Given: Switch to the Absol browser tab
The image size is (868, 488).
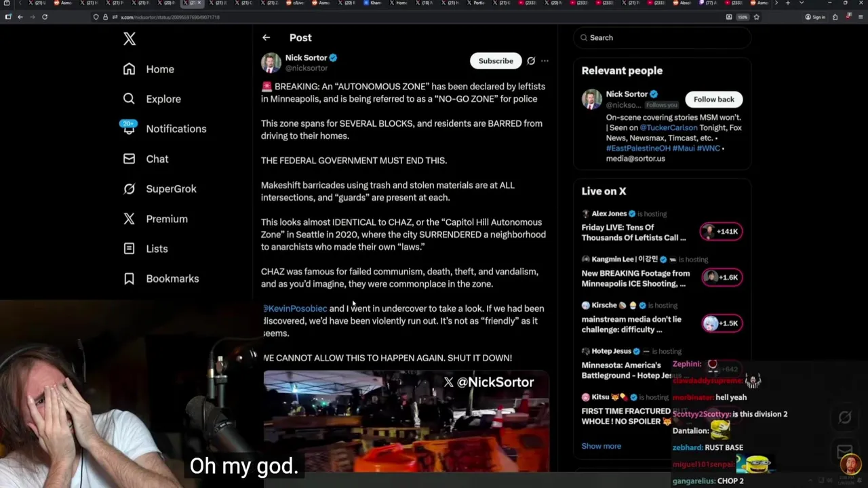Looking at the screenshot, I should click(684, 3).
